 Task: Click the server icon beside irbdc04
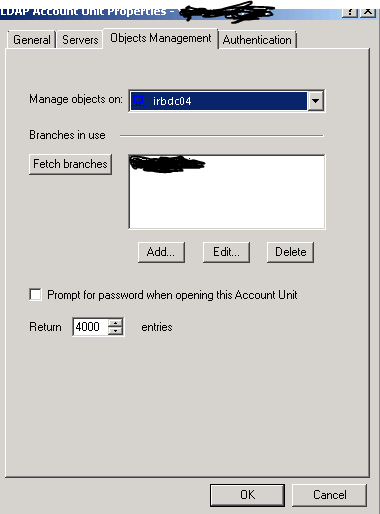pyautogui.click(x=138, y=100)
